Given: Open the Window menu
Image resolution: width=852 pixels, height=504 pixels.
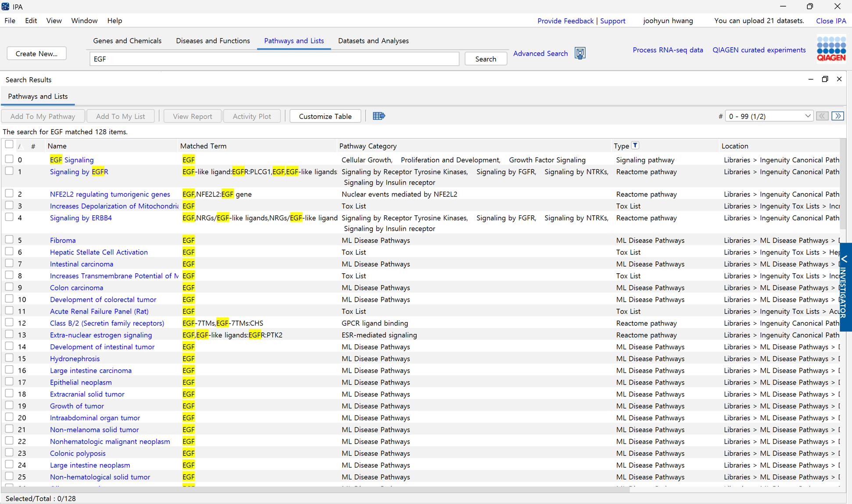Looking at the screenshot, I should [84, 21].
